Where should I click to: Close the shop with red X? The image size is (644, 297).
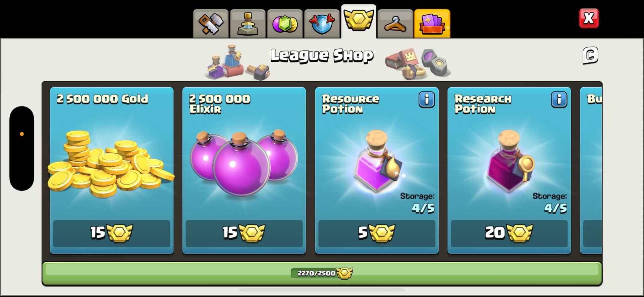pos(589,18)
